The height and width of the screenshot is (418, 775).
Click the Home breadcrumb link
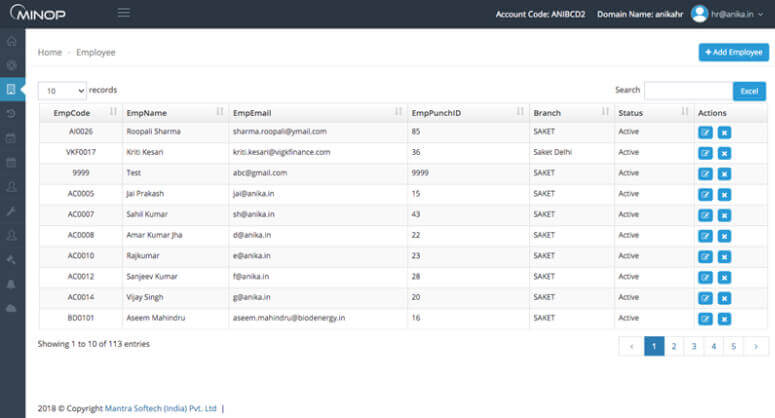[49, 52]
